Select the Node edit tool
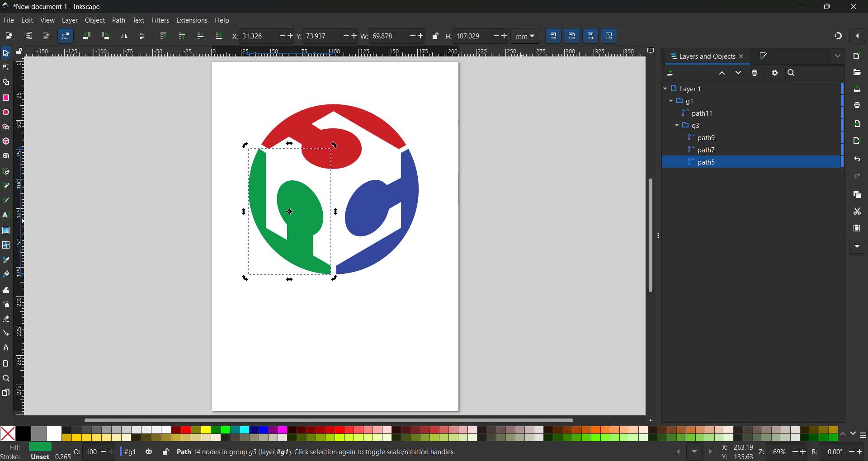The width and height of the screenshot is (868, 461). tap(6, 68)
